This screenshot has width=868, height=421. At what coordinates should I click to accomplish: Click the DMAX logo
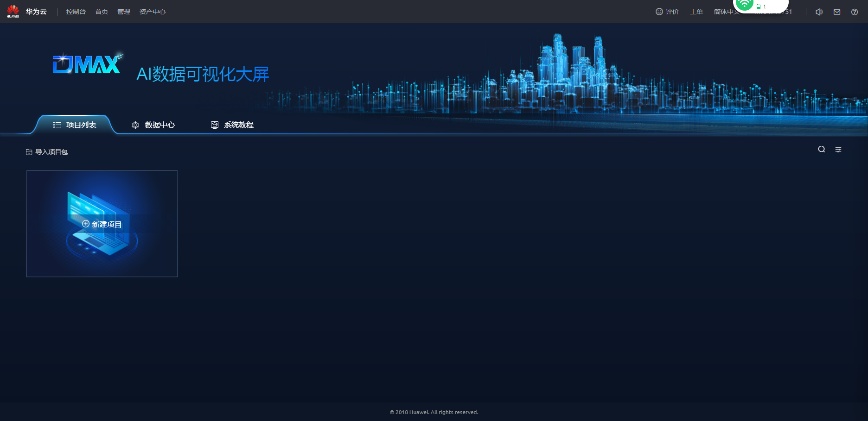coord(88,63)
